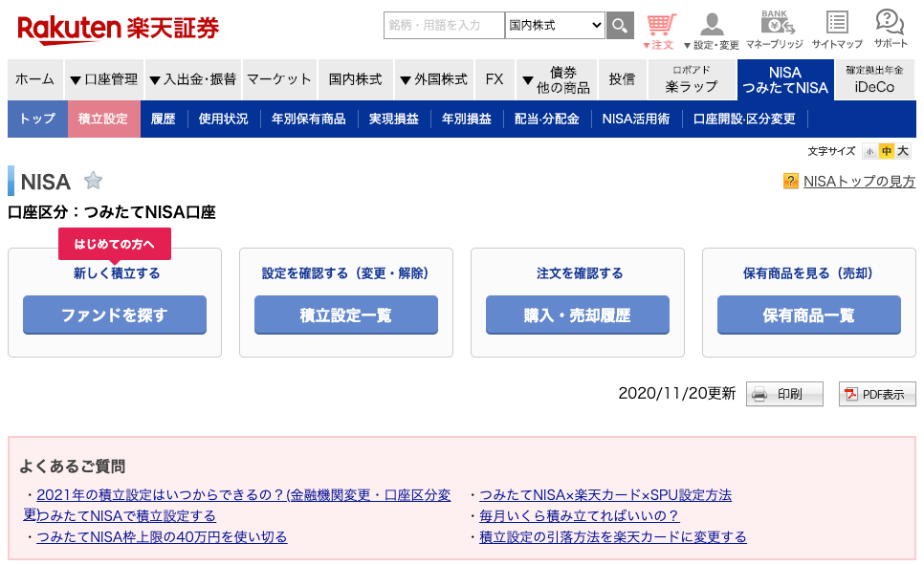
Task: Switch to the 使用状況 tab
Action: (223, 119)
